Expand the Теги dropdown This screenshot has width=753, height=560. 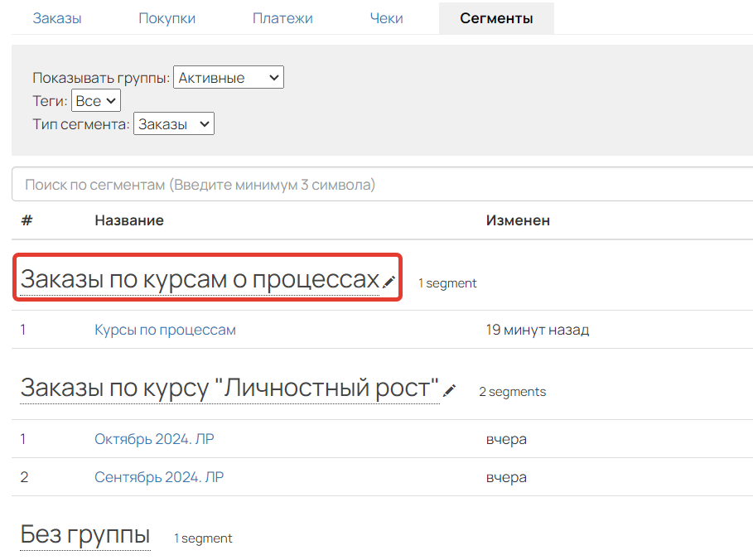(x=96, y=101)
